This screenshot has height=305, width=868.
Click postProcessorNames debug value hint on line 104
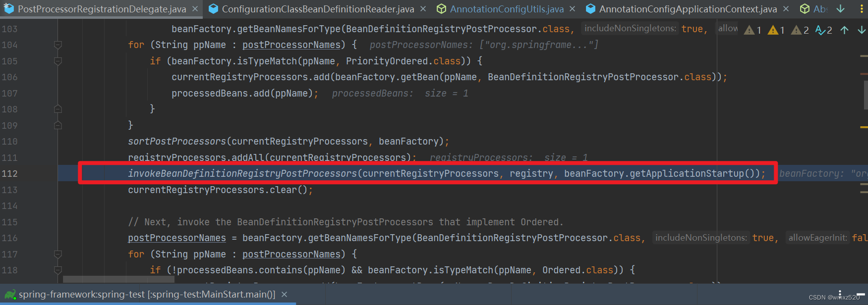pos(484,45)
